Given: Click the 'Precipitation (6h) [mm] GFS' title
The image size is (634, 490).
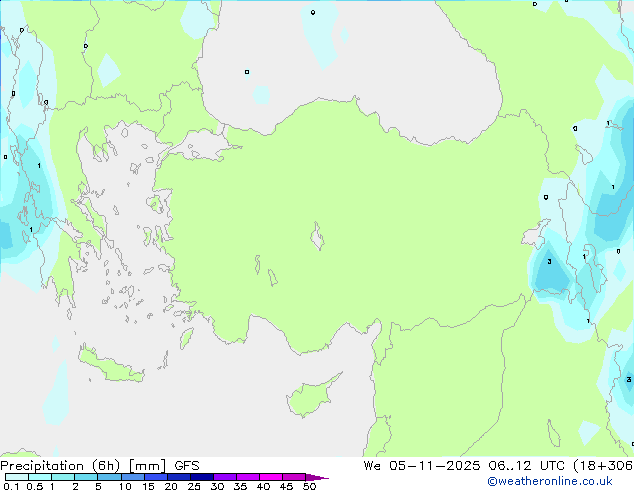Looking at the screenshot, I should click(x=100, y=466).
